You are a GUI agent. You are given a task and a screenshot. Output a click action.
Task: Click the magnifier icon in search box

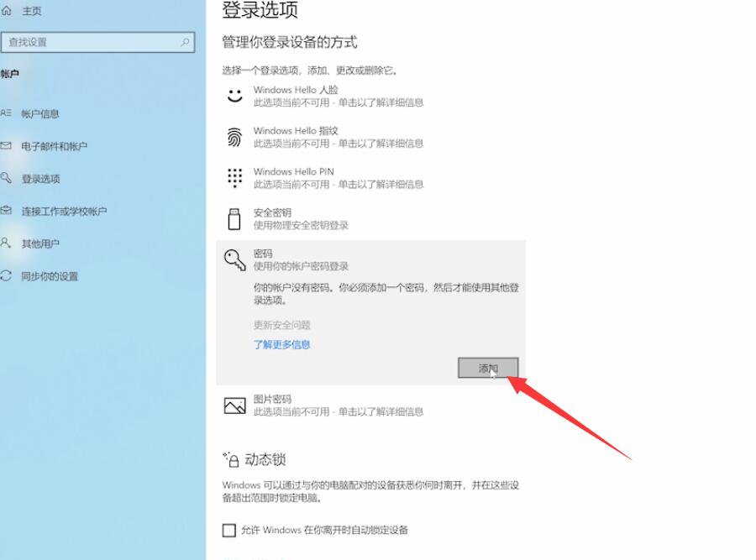click(x=185, y=43)
